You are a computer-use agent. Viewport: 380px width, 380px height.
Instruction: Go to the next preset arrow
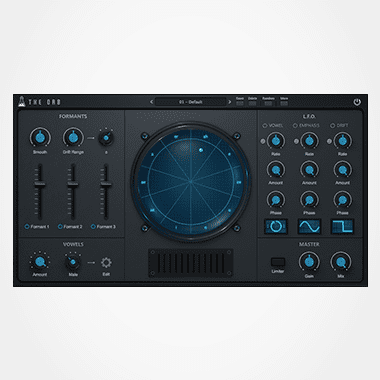point(229,102)
